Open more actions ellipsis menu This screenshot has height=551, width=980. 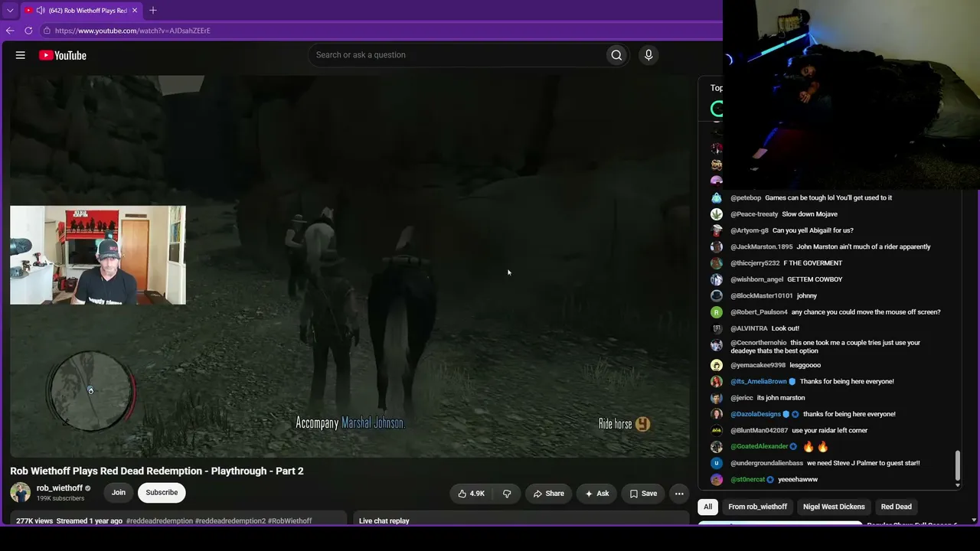(679, 494)
